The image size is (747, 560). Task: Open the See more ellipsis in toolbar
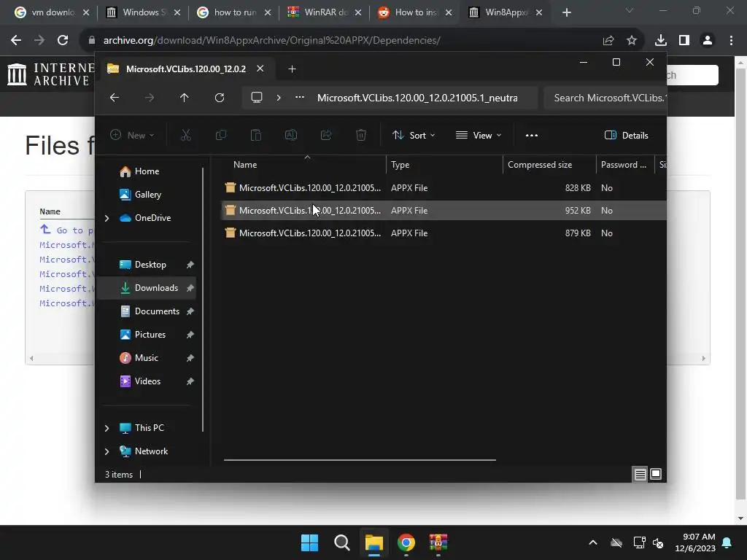532,135
